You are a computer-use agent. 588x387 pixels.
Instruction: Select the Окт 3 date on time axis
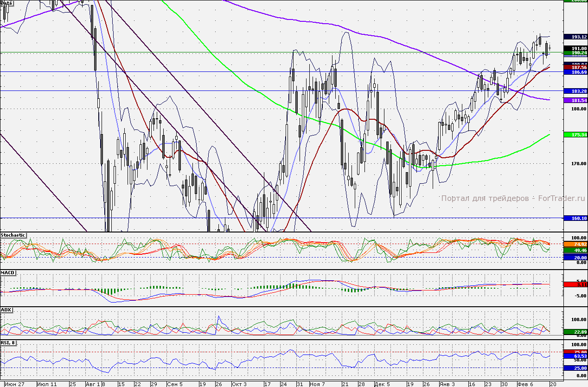point(240,384)
